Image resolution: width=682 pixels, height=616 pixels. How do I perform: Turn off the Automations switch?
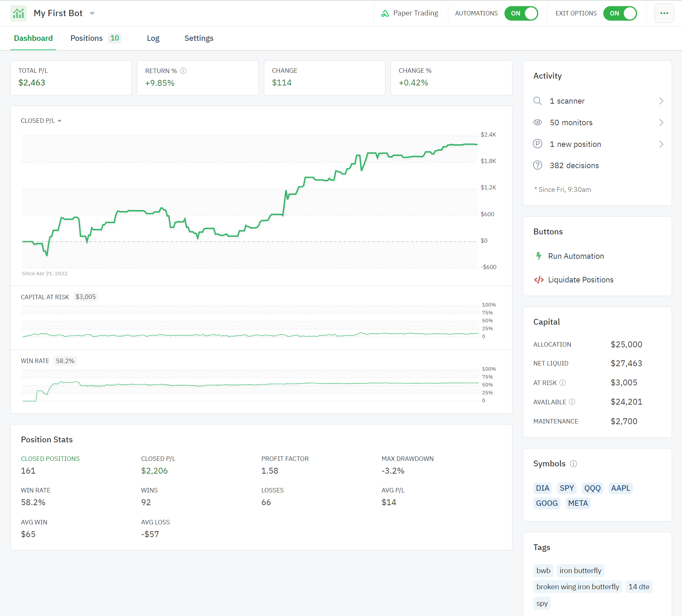(521, 13)
